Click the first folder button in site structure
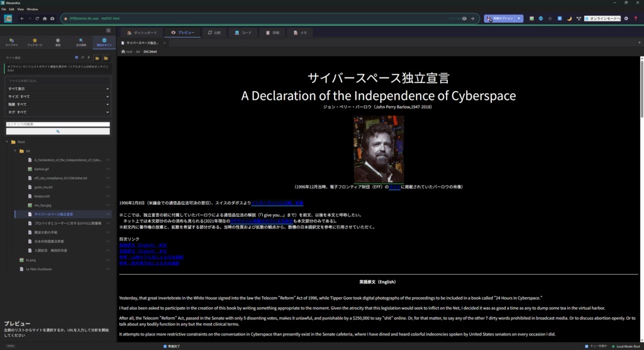Screen dimensions: 644x350 [97, 58]
